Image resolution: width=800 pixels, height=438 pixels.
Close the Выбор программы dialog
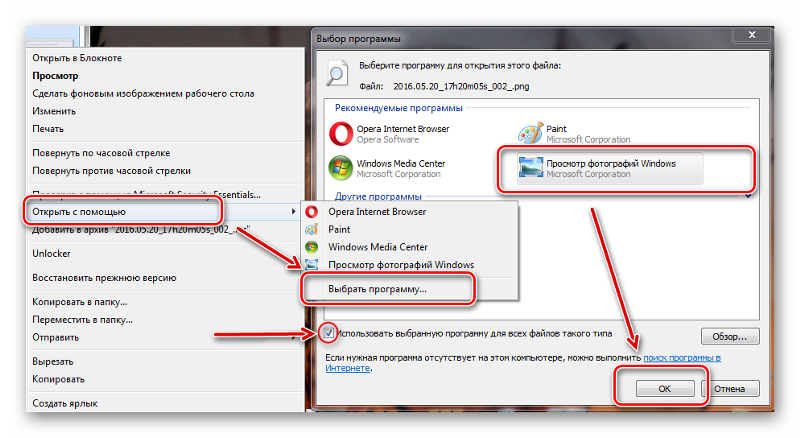(x=752, y=35)
